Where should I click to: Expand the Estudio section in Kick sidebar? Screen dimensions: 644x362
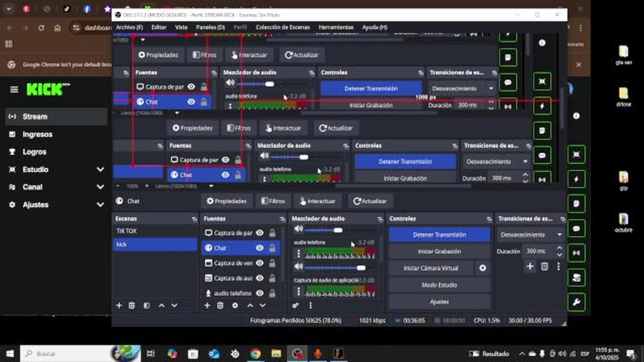point(100,169)
